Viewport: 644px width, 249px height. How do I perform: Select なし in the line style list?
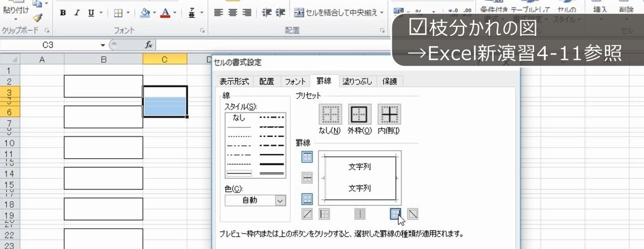coord(238,118)
